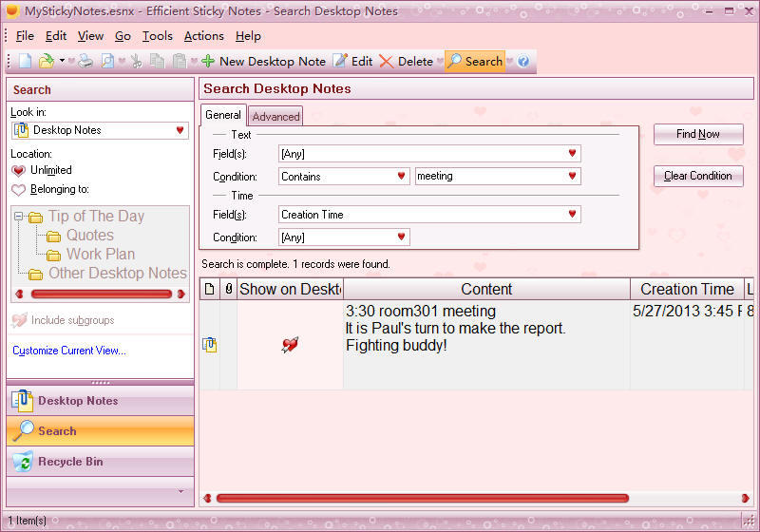This screenshot has width=760, height=532.
Task: Click the window resize grip icon
Action: point(750,521)
